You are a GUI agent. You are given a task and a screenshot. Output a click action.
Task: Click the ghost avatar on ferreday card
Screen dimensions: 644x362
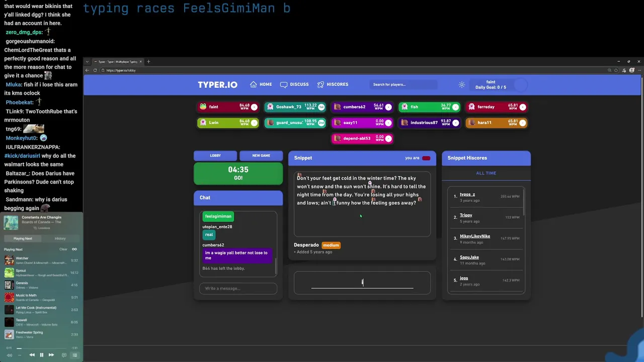point(471,107)
